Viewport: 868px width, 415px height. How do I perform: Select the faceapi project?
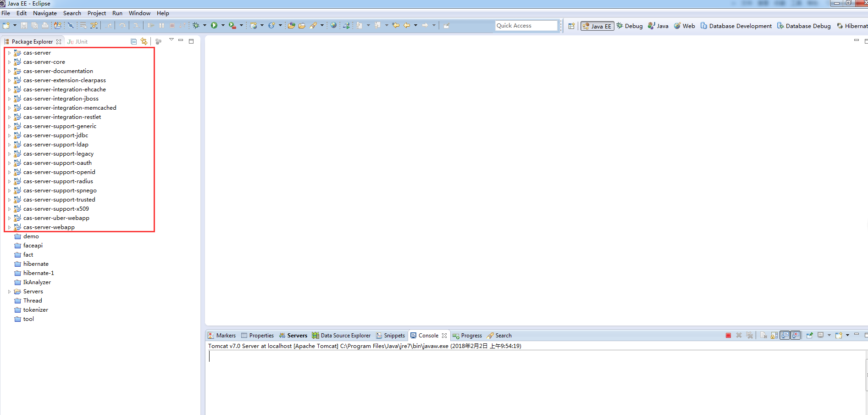pos(33,246)
